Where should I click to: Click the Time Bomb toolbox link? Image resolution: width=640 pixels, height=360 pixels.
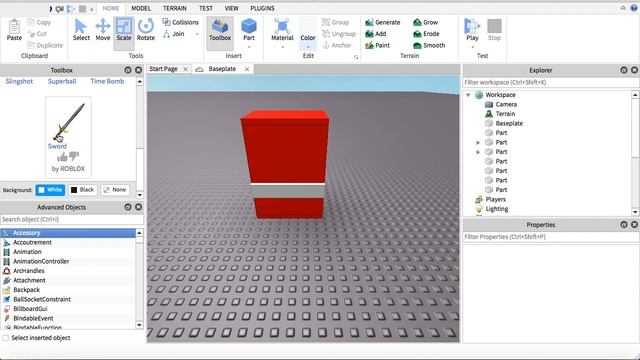[107, 81]
